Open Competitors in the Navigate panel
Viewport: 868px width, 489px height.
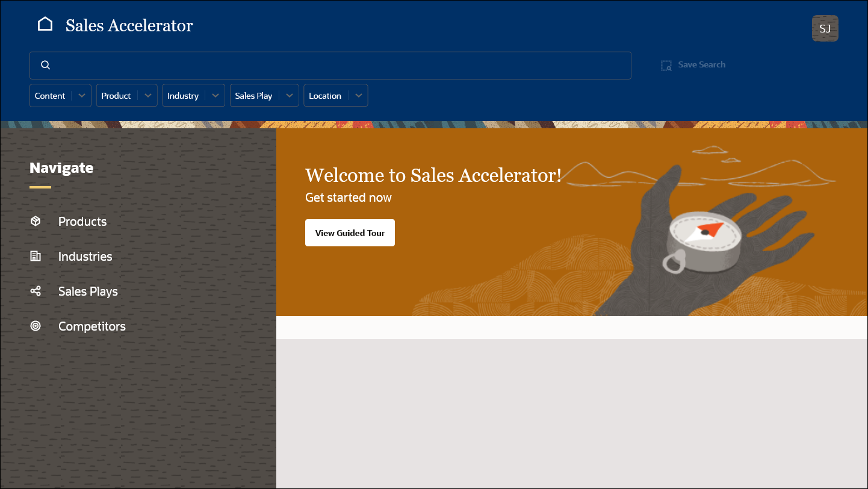coord(91,326)
